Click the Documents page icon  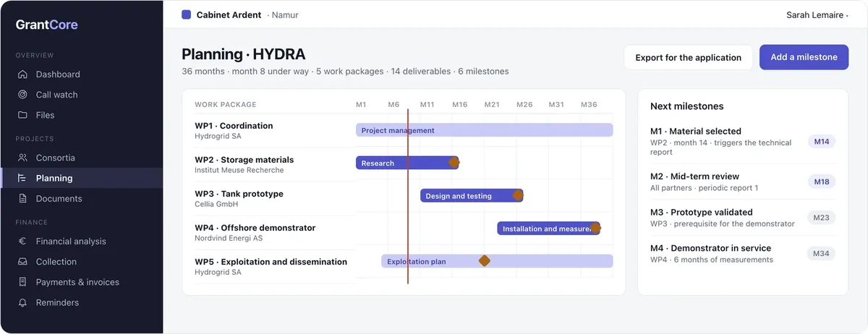(x=22, y=198)
